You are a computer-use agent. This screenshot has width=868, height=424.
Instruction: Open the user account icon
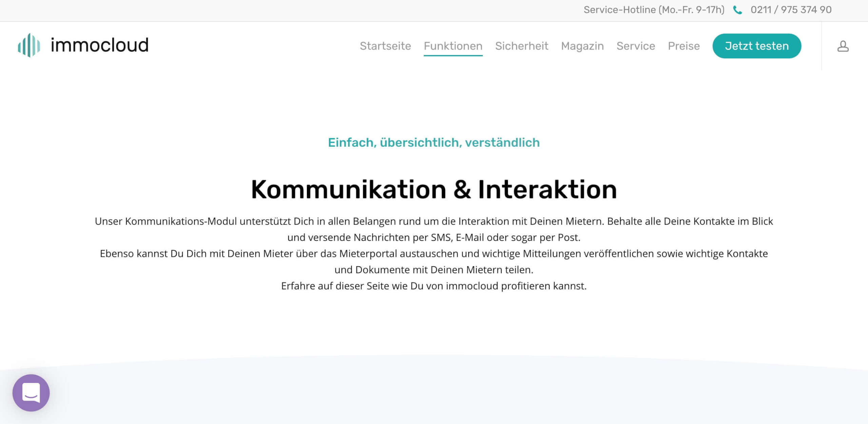coord(843,46)
